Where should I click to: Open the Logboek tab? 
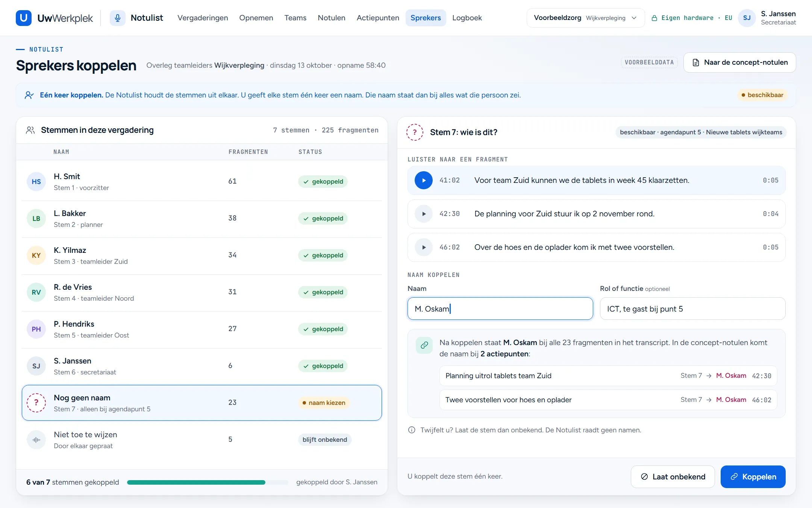point(467,18)
